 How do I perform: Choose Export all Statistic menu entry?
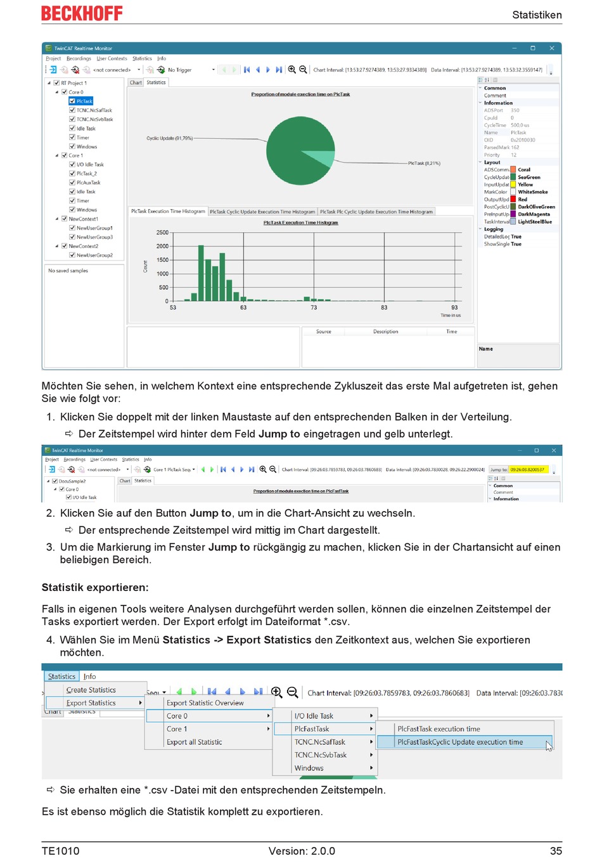[x=195, y=742]
